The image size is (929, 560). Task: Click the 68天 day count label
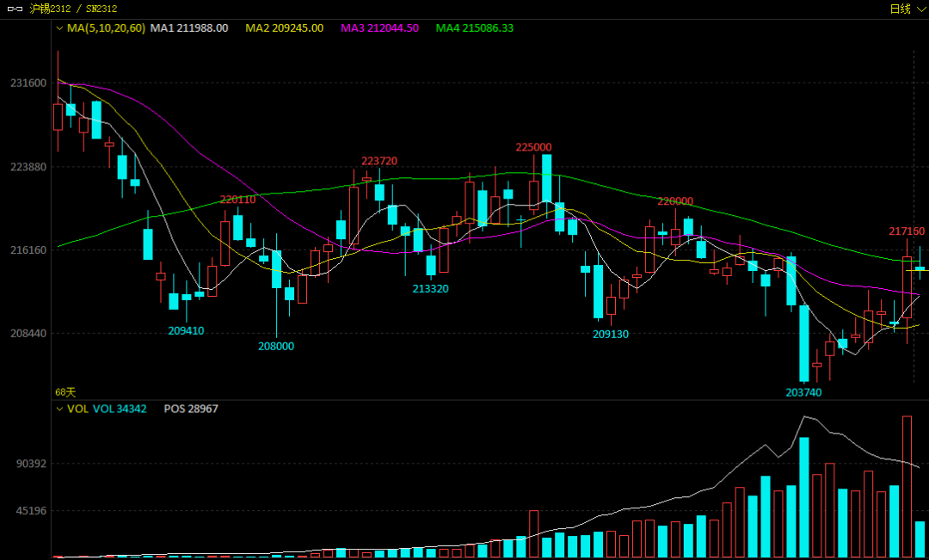(65, 392)
